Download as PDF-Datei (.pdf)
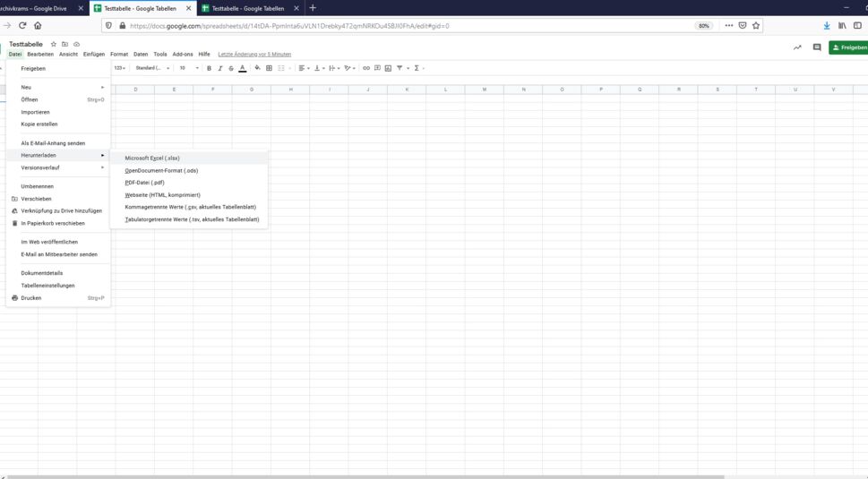The image size is (868, 479). point(189,183)
